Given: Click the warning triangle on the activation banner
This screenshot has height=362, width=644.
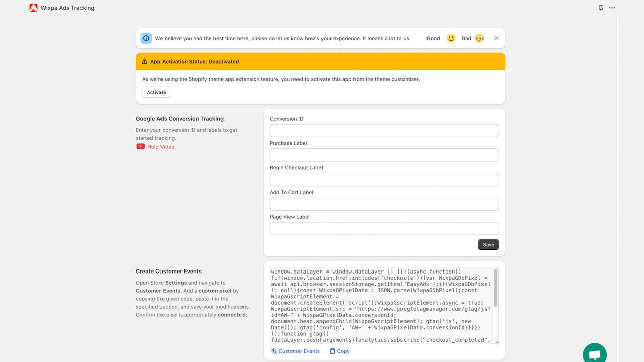Looking at the screenshot, I should click(145, 61).
